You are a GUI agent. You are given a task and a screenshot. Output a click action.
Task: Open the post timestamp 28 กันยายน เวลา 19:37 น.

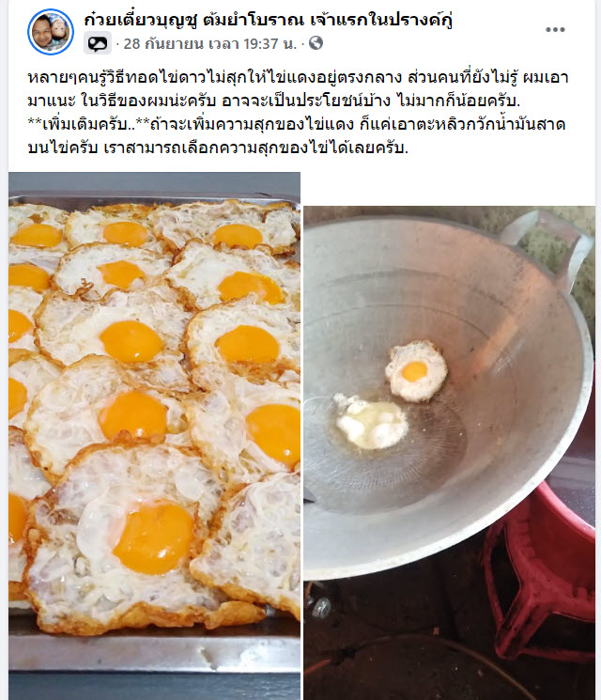(x=209, y=44)
